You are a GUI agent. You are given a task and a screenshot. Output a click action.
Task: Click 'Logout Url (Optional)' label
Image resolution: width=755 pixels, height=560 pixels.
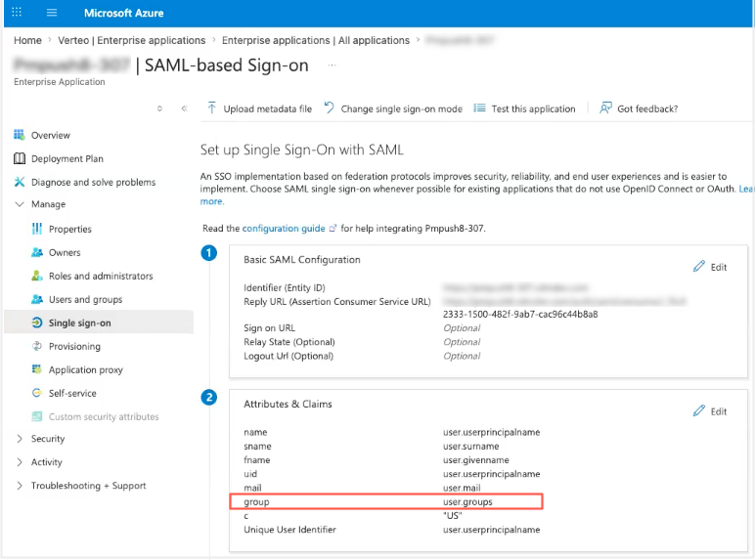289,356
